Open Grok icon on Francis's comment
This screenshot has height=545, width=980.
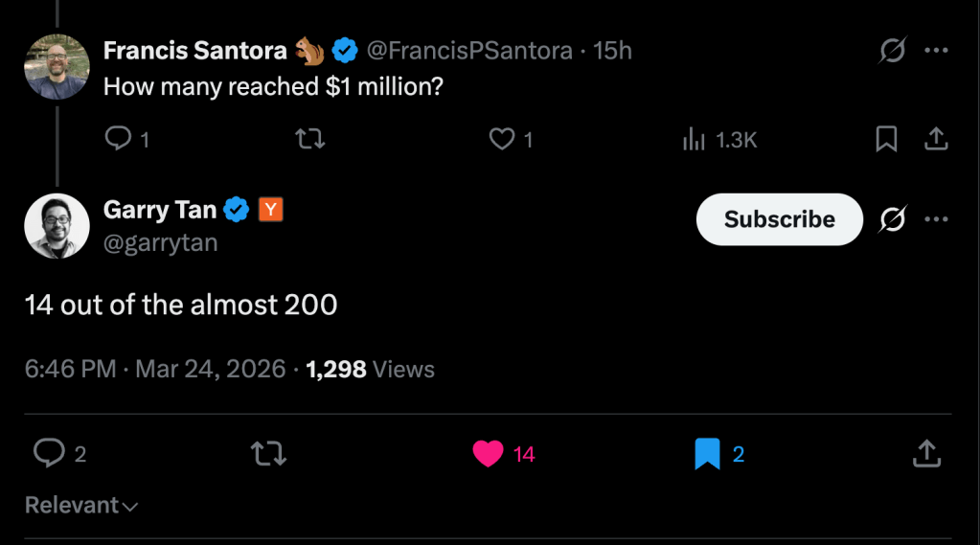(x=892, y=51)
